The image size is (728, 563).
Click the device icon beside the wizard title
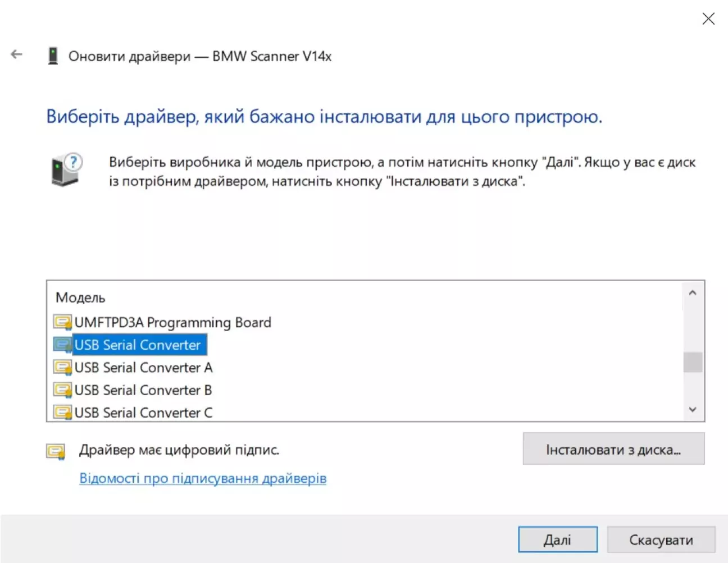pos(53,56)
